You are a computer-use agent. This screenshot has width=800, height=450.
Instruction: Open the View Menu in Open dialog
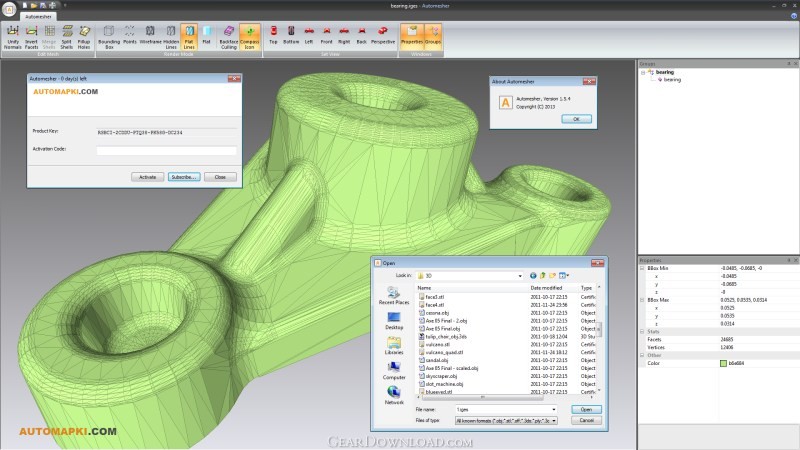tap(564, 276)
